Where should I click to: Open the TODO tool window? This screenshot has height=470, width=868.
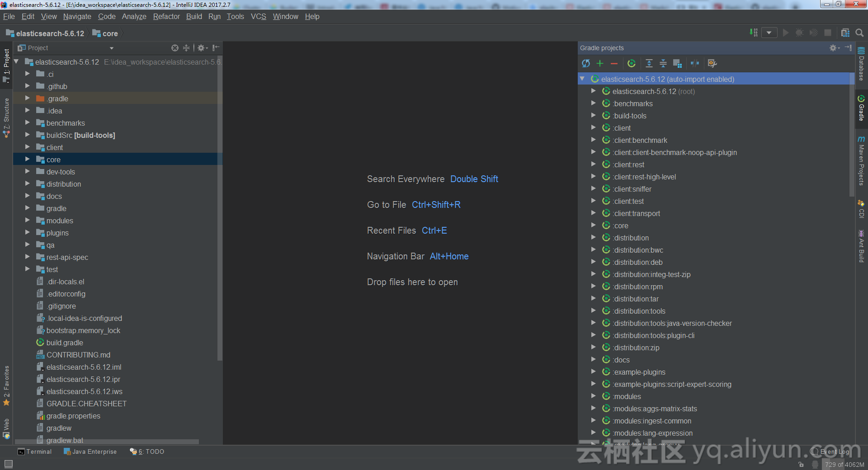(x=147, y=451)
